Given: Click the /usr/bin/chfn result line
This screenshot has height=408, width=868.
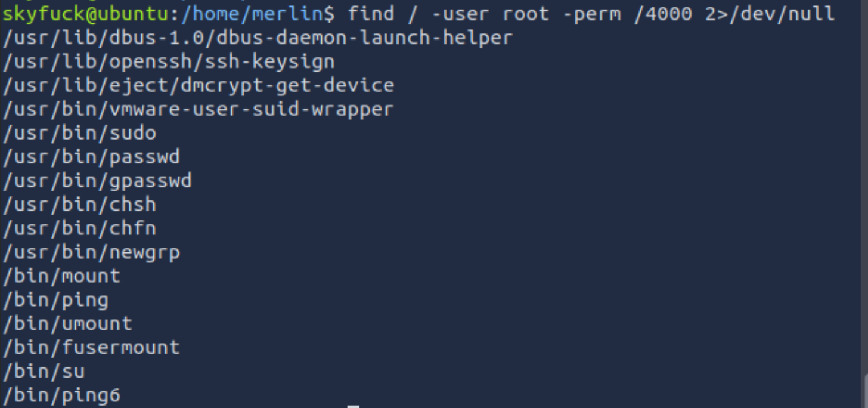Looking at the screenshot, I should click(x=79, y=228).
